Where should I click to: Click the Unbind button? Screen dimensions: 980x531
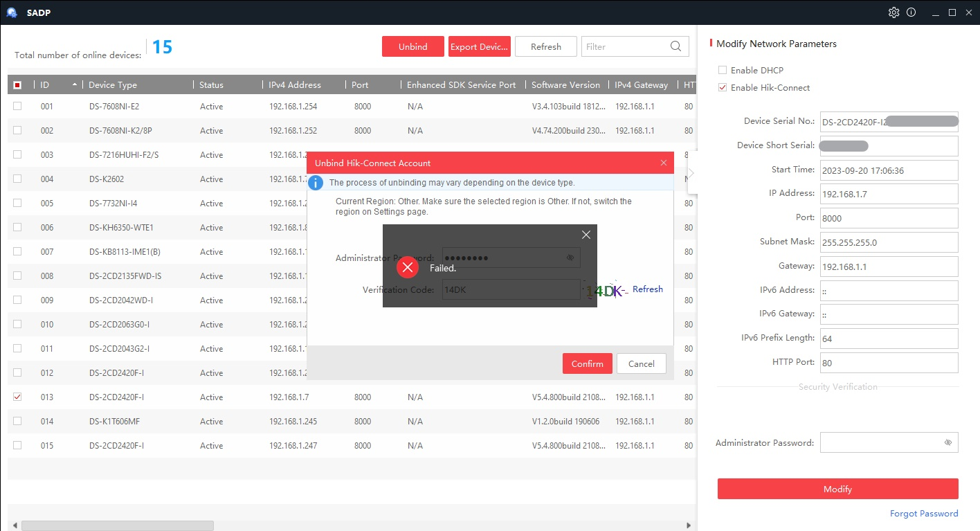point(413,46)
